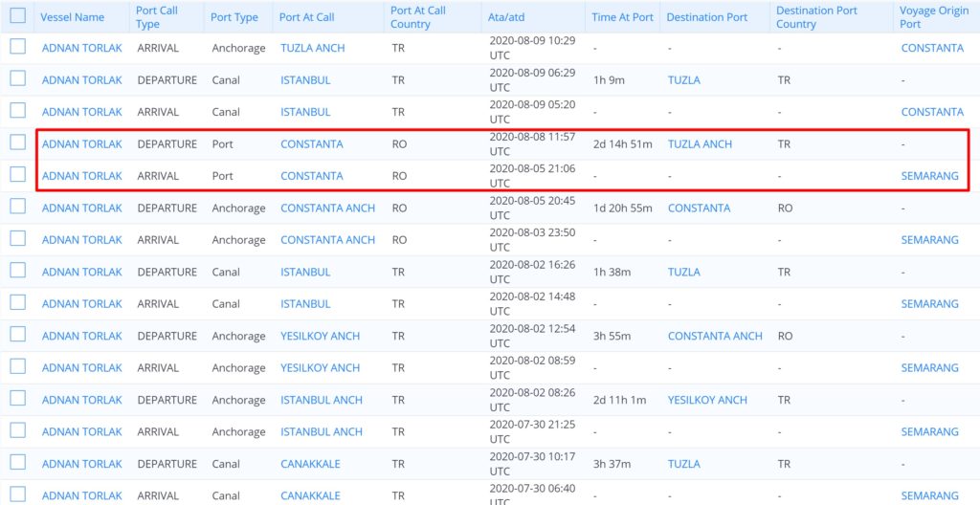Viewport: 980px width, 505px height.
Task: Tick the select-all checkbox in the table header
Action: (x=17, y=16)
